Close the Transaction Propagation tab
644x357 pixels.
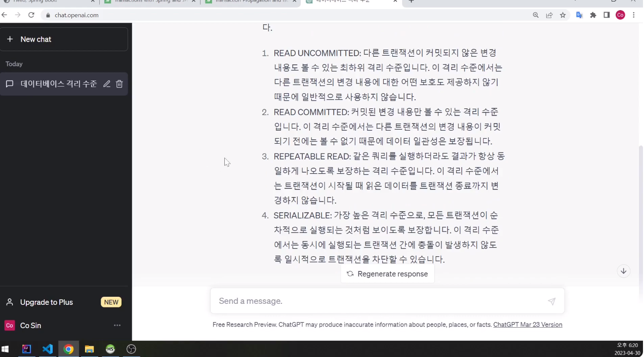(295, 2)
